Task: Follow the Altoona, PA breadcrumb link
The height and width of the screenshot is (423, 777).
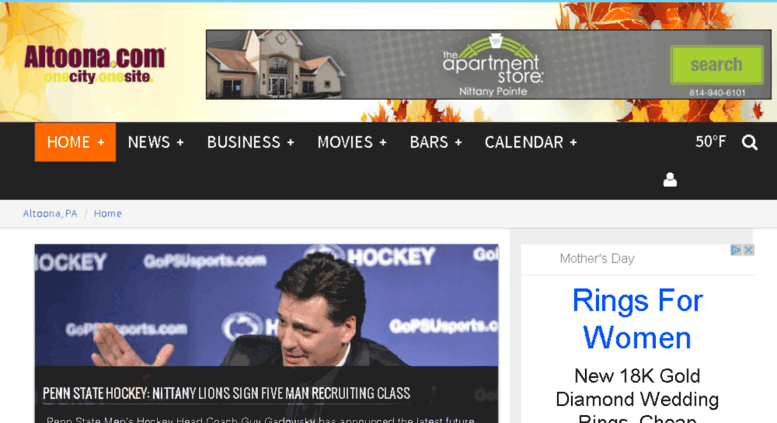Action: 50,213
